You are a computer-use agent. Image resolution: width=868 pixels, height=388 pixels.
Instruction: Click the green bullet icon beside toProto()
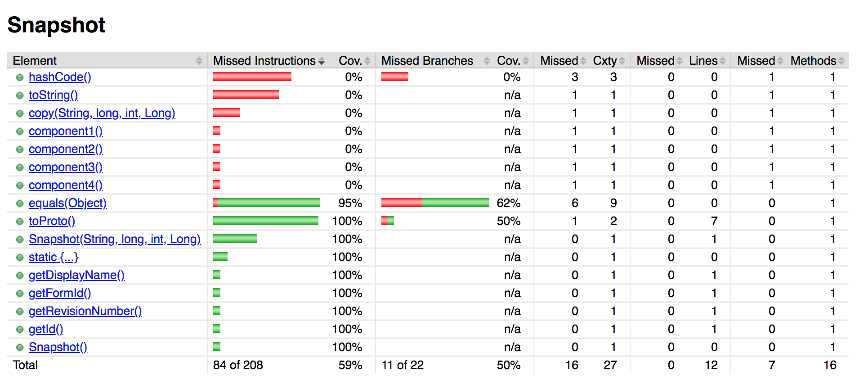click(19, 221)
